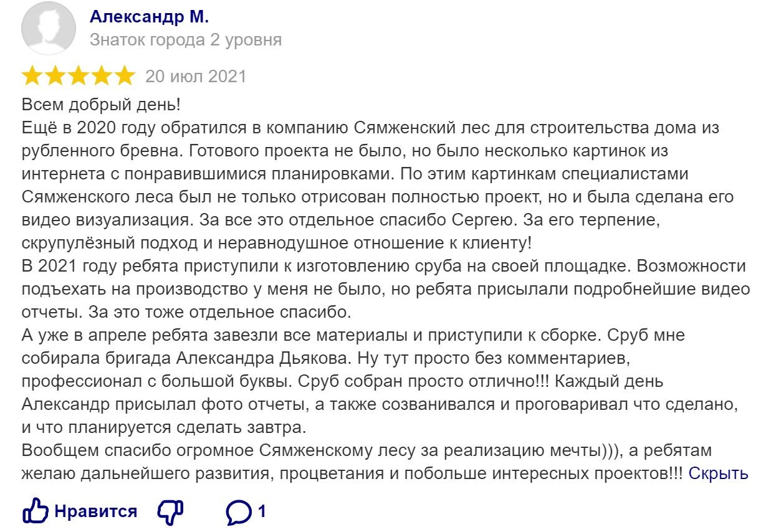Click the line starting Ещё в 2020 году

pos(370,128)
